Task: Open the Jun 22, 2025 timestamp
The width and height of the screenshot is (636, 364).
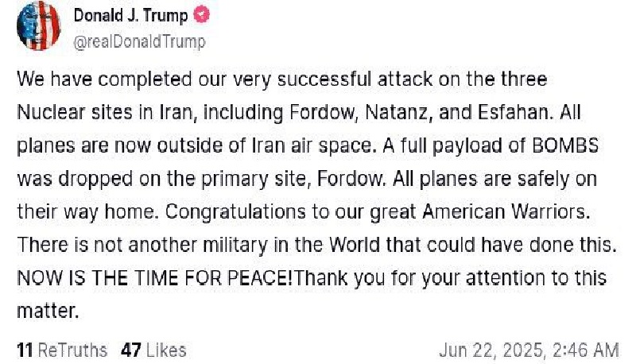Action: (x=529, y=350)
